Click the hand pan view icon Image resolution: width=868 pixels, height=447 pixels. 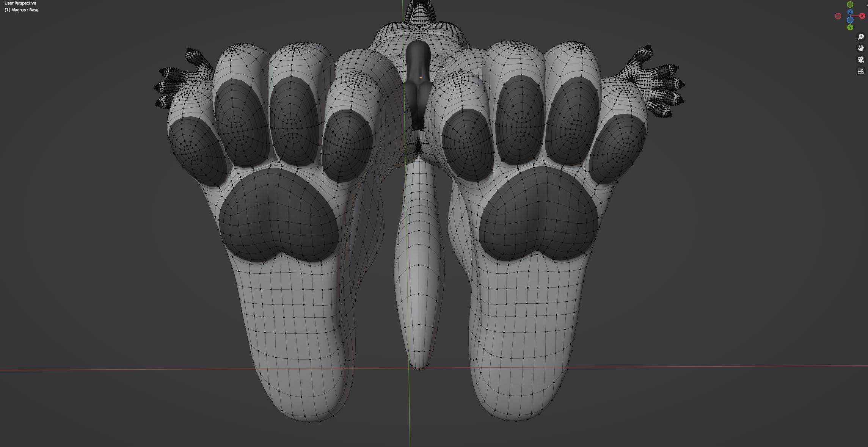tap(861, 48)
